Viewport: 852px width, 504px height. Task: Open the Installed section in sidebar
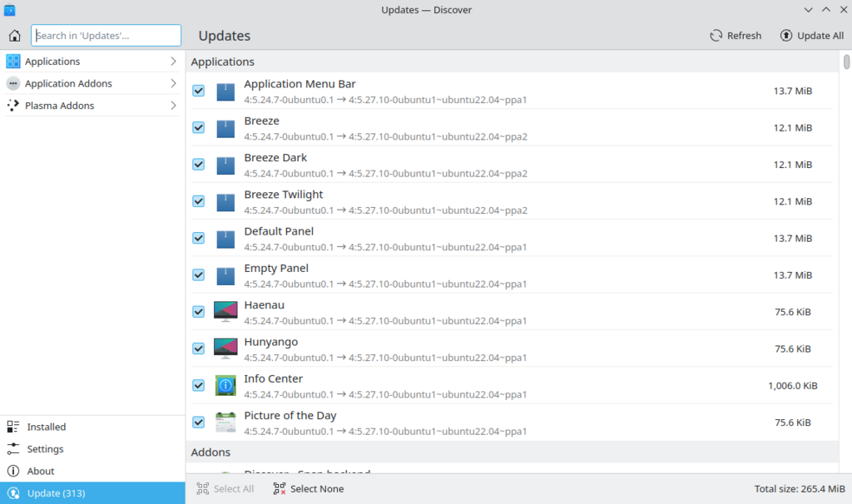[x=46, y=427]
